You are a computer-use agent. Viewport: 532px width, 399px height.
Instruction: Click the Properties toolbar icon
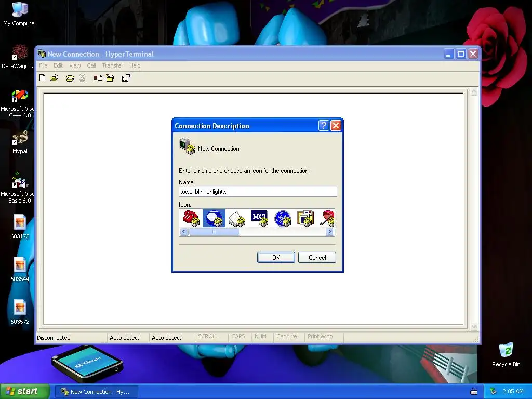[x=126, y=78]
